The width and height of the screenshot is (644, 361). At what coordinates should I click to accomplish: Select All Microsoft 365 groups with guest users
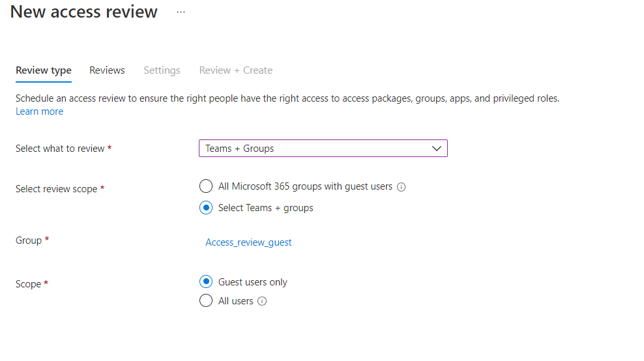tap(206, 186)
